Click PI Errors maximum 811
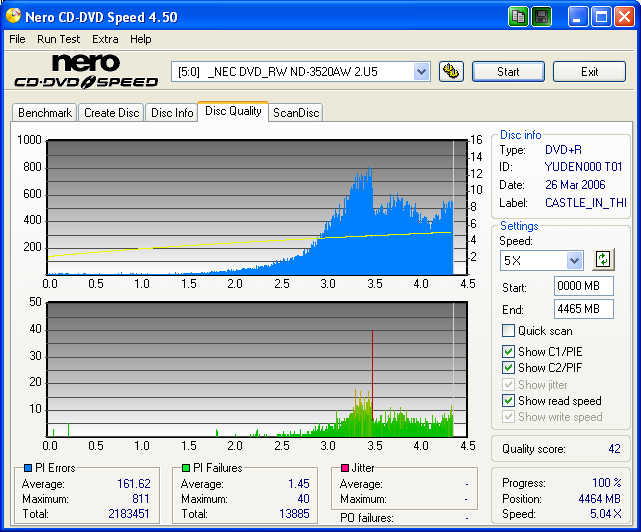Screen dimensions: 641x532 point(141,499)
